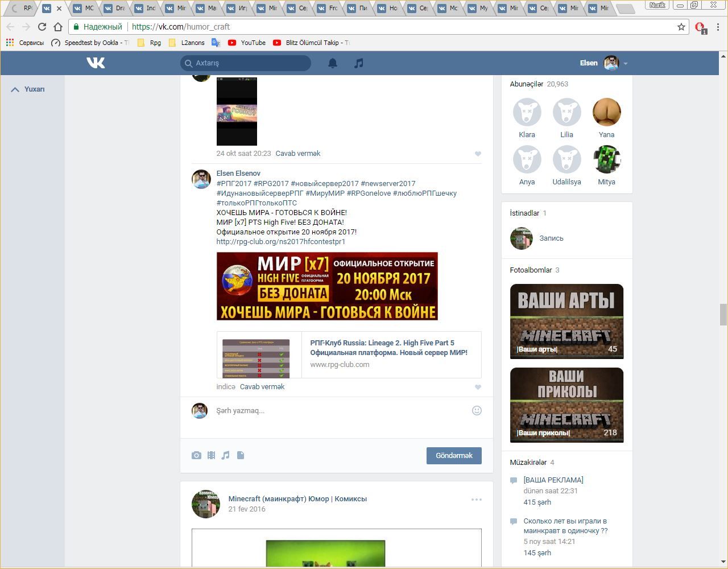Open Müzakirələr discussions heading
This screenshot has width=728, height=569.
tap(528, 463)
